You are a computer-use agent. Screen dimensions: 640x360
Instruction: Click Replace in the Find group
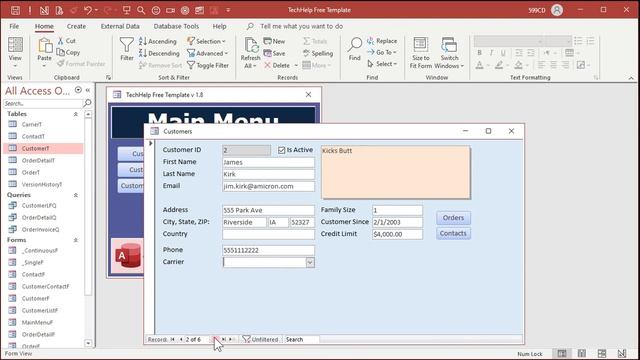tap(382, 41)
